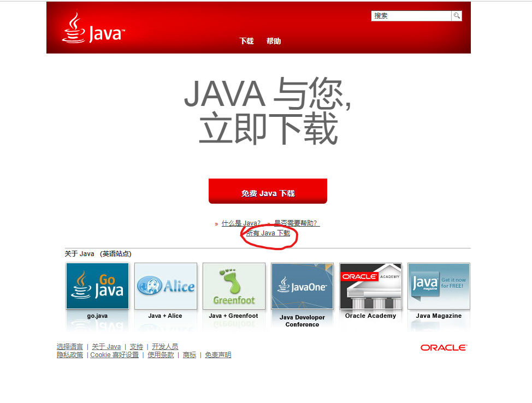
Task: Open the 支持 footer link
Action: click(x=137, y=347)
